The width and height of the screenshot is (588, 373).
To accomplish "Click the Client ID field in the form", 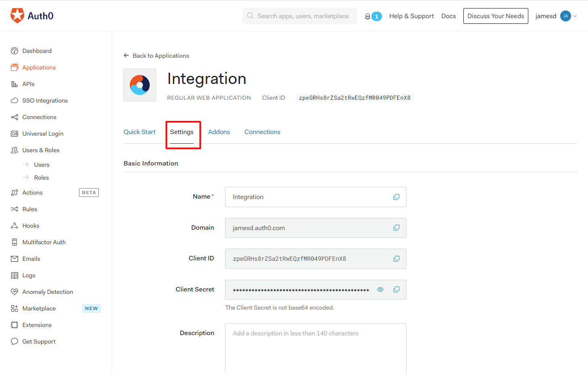I will point(316,259).
